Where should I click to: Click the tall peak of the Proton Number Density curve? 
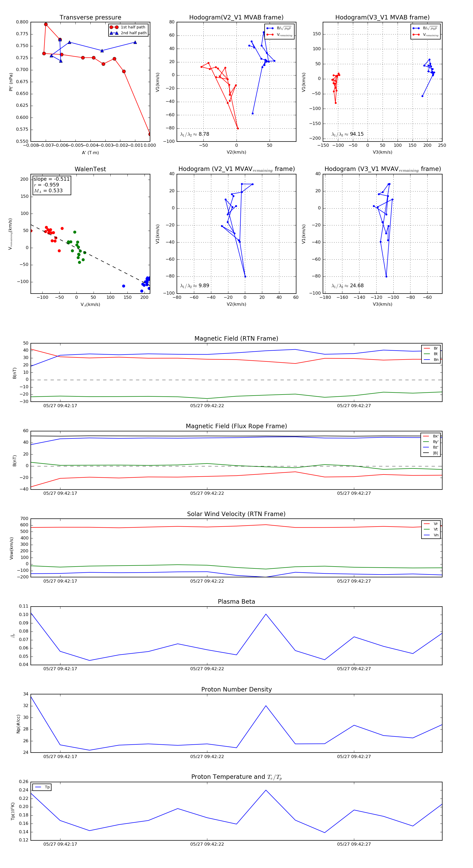[266, 706]
